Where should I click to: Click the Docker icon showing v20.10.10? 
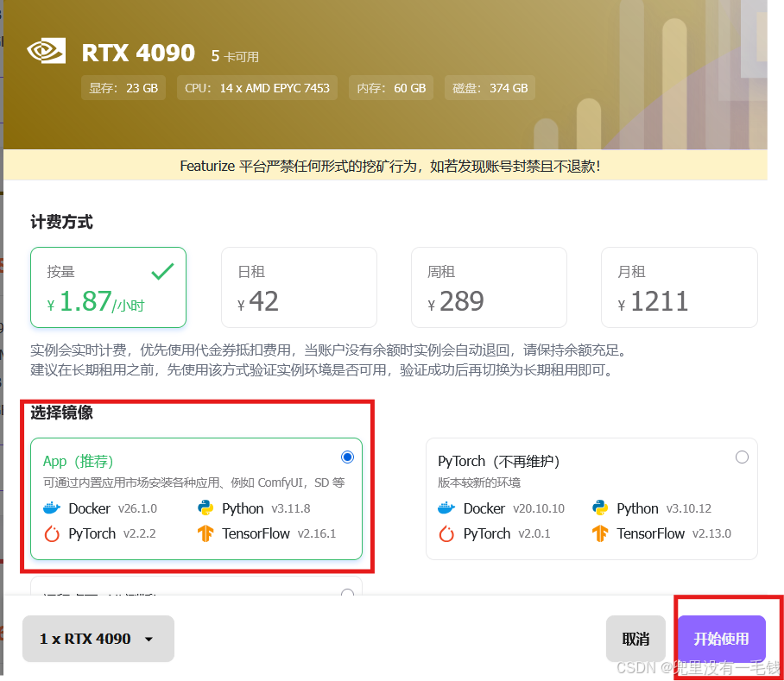click(x=447, y=508)
